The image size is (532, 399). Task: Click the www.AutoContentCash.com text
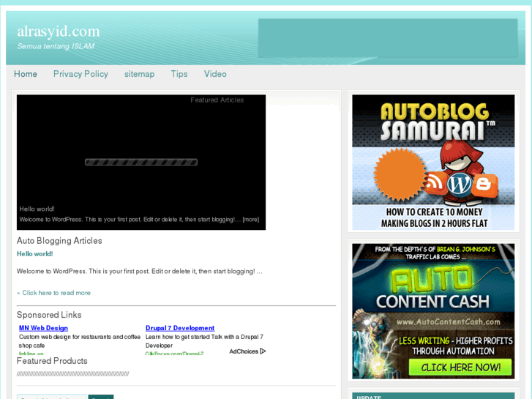[448, 322]
